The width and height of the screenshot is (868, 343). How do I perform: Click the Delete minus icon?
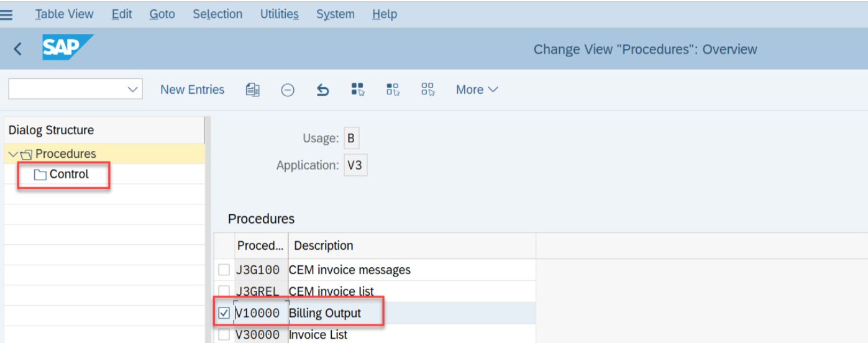287,90
